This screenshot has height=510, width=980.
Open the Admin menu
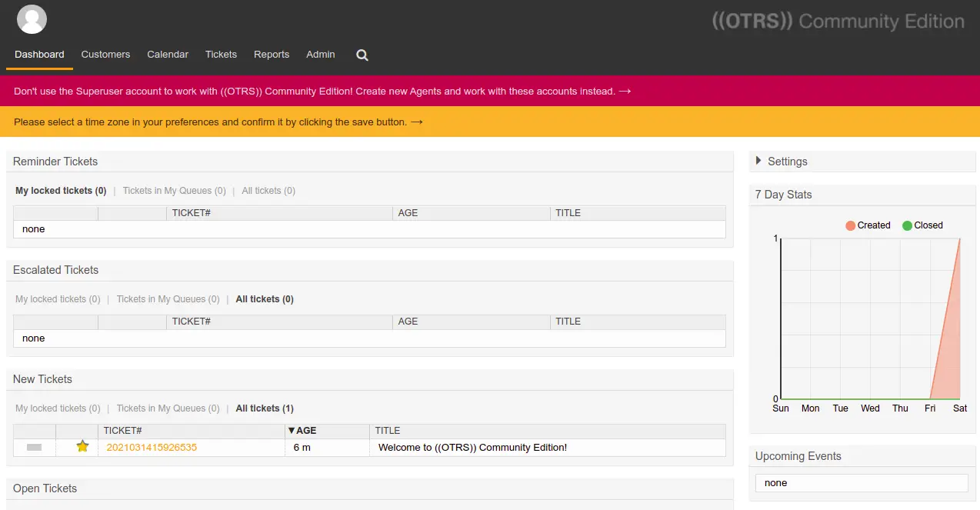(321, 55)
